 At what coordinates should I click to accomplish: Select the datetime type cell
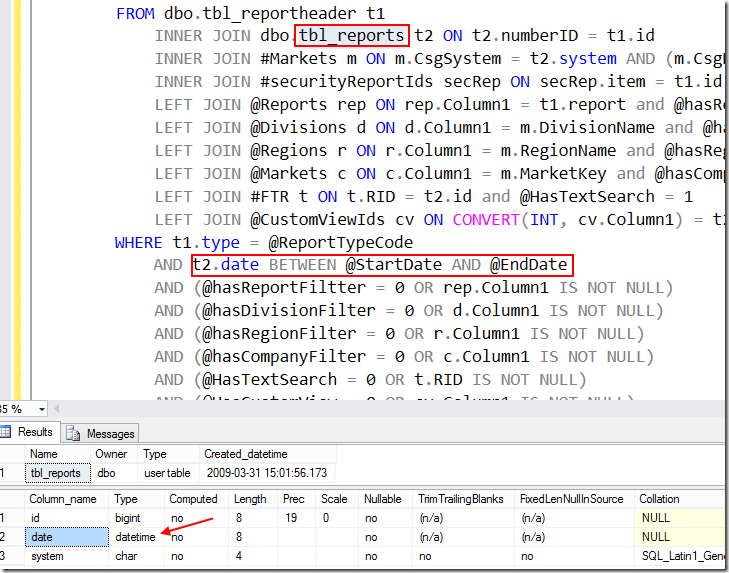pos(137,537)
